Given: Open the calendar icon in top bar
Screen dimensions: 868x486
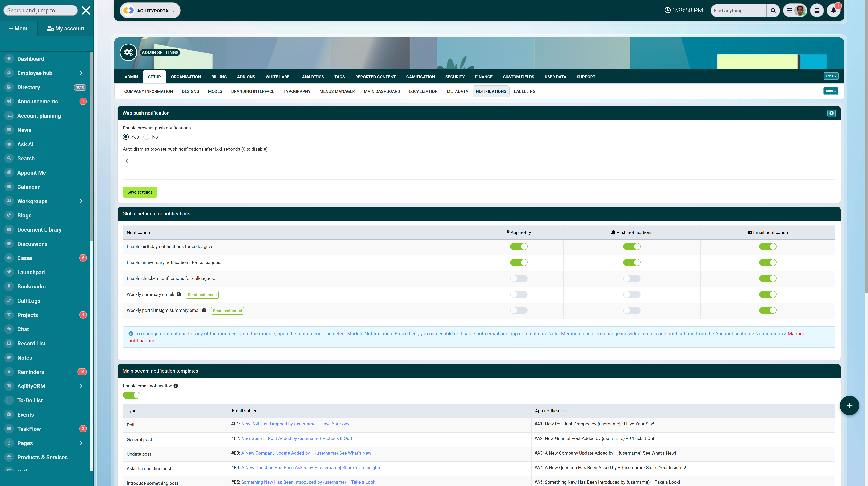Looking at the screenshot, I should 817,10.
